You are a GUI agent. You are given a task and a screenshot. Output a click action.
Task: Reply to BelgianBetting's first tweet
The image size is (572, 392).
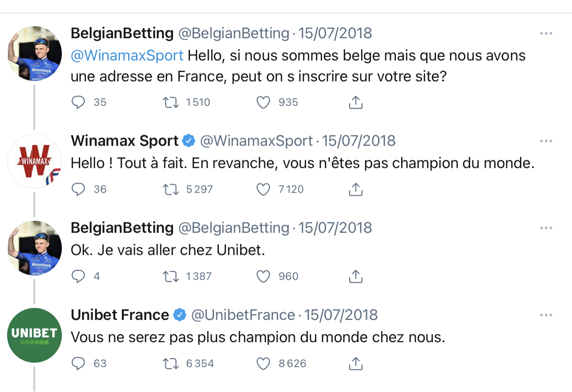click(x=78, y=103)
